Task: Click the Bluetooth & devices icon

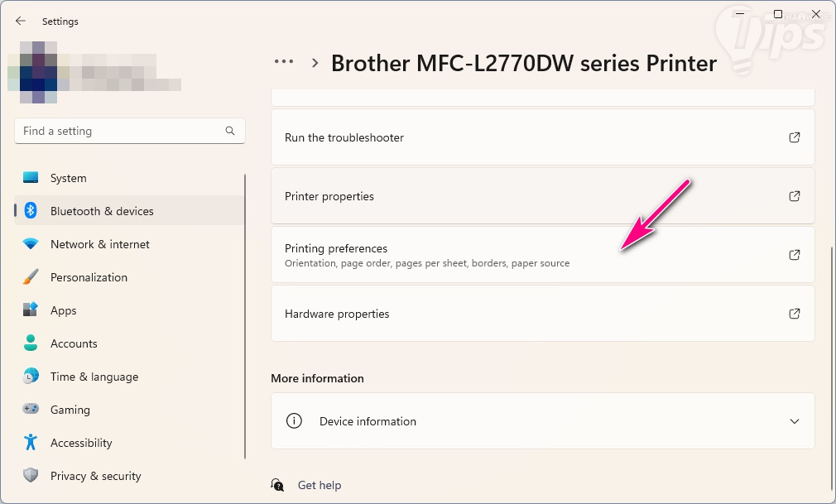Action: click(31, 211)
